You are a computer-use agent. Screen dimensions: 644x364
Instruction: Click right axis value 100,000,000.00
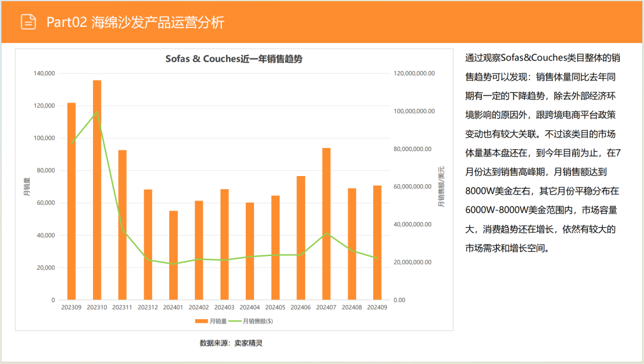click(x=414, y=112)
